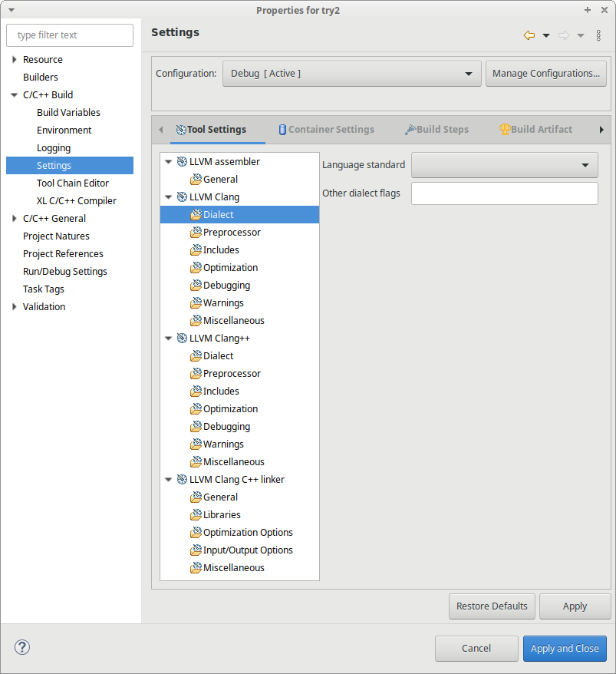This screenshot has height=674, width=616.
Task: Click the Apply button
Action: (x=575, y=606)
